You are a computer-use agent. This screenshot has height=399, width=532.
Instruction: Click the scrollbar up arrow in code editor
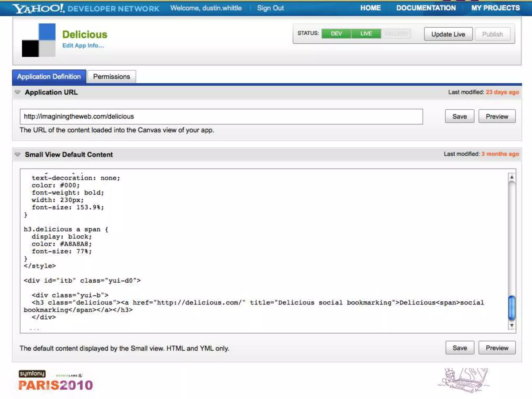tap(511, 177)
